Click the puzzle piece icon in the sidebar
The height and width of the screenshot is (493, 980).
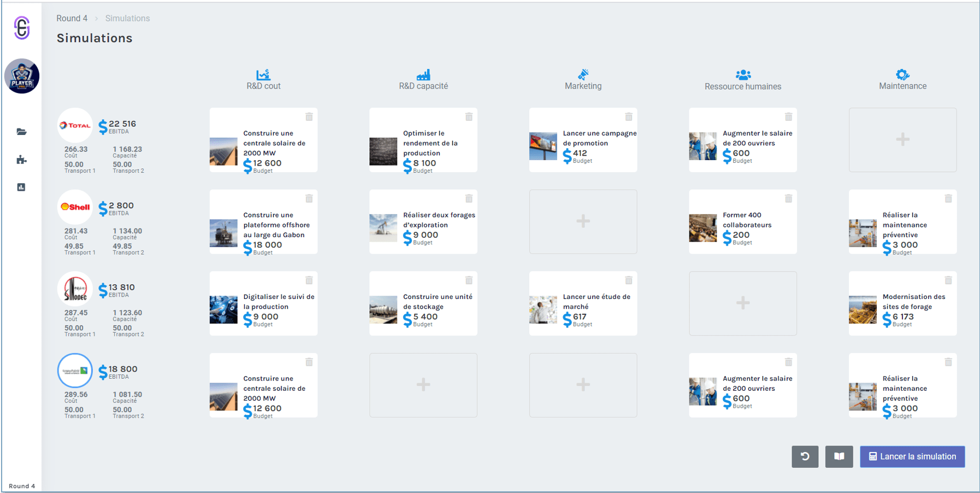coord(21,160)
